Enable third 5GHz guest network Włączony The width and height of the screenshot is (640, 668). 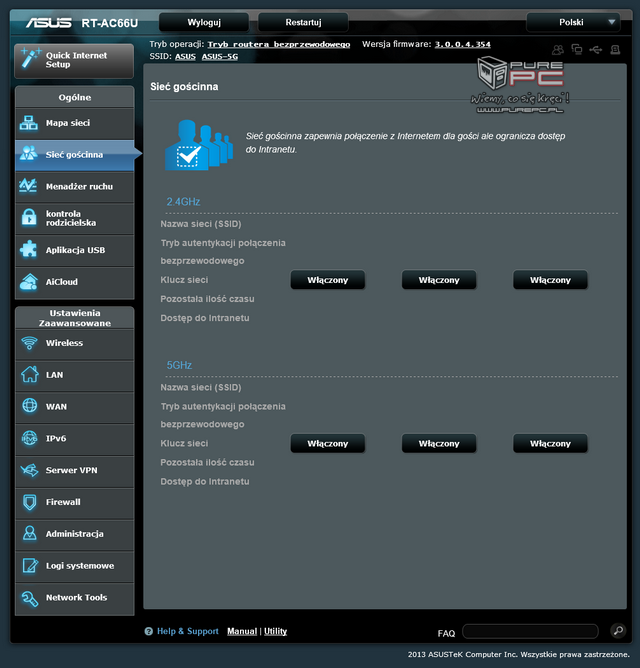[550, 443]
